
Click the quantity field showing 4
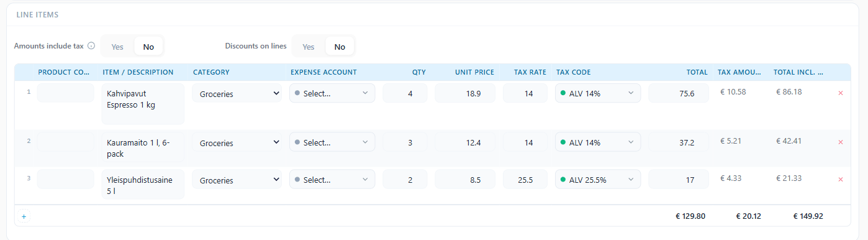coord(405,93)
